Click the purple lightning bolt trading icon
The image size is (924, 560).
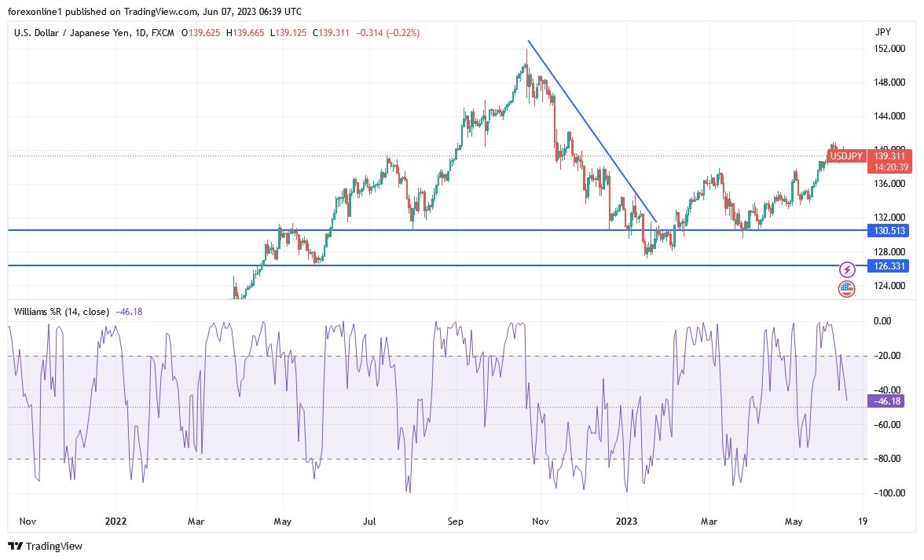847,269
